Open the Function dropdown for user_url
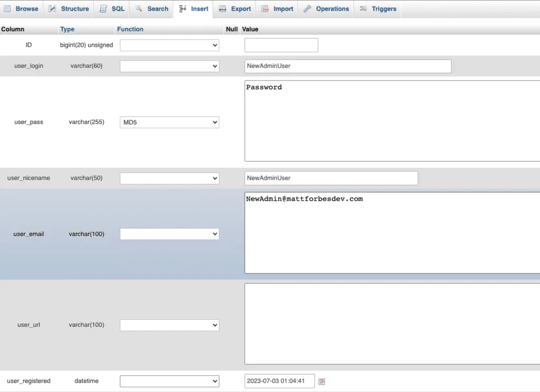Screen dimensions: 540x392 [169, 325]
